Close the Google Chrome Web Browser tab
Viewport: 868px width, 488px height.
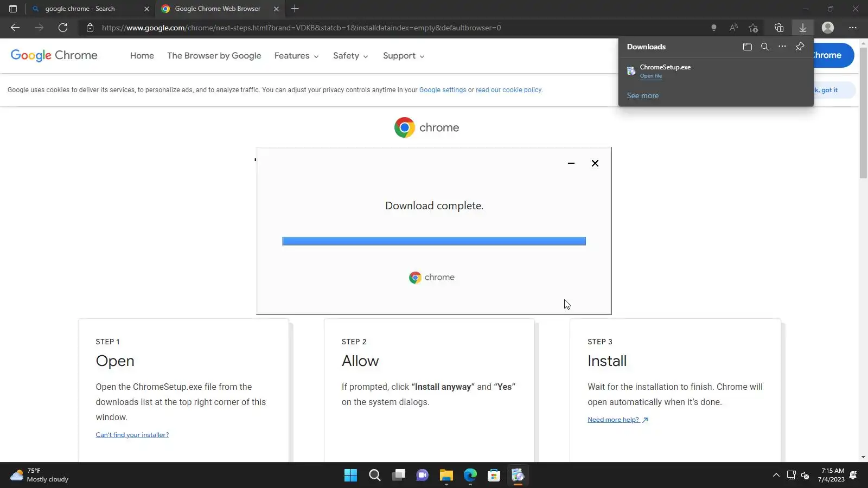tap(276, 9)
